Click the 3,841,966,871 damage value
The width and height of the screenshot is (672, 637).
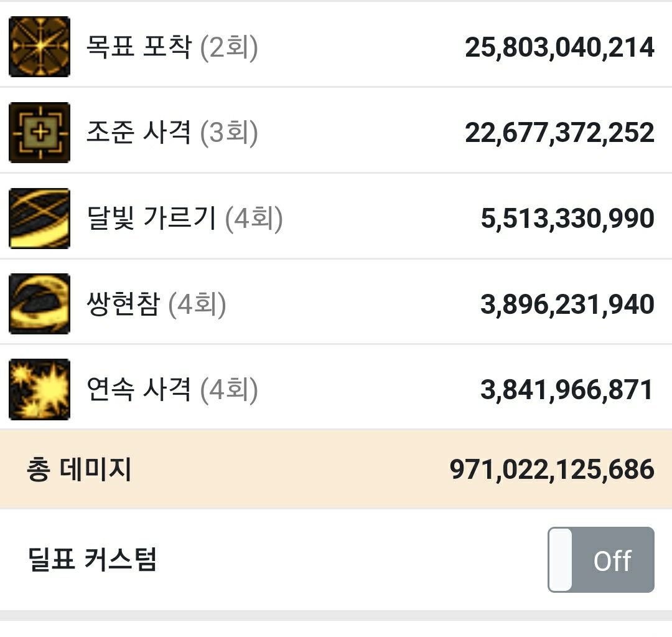click(567, 390)
